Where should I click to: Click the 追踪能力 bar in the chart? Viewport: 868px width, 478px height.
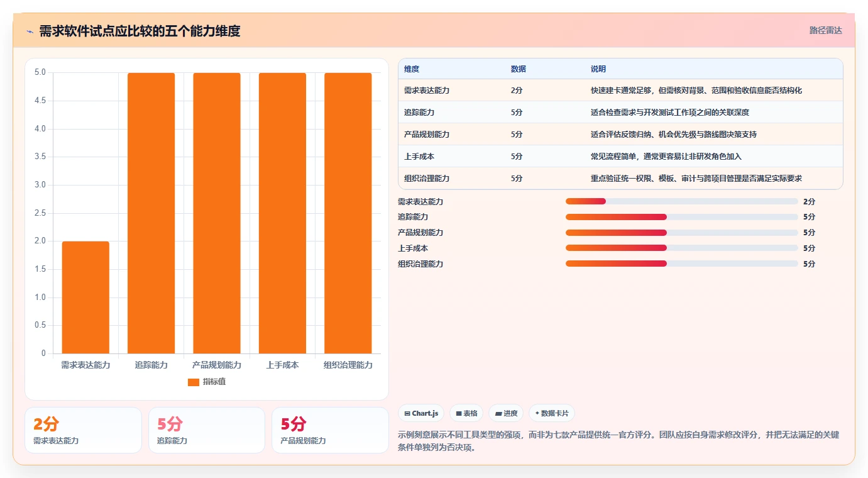pos(151,213)
